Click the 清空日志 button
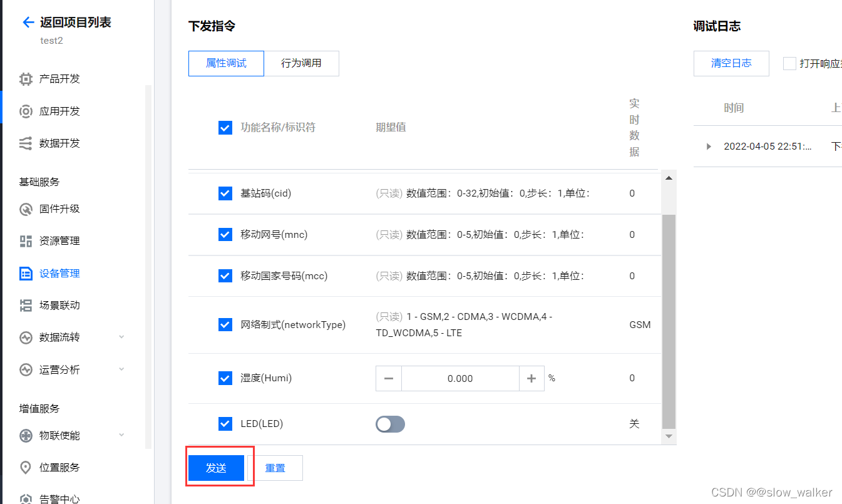842x504 pixels. point(731,63)
